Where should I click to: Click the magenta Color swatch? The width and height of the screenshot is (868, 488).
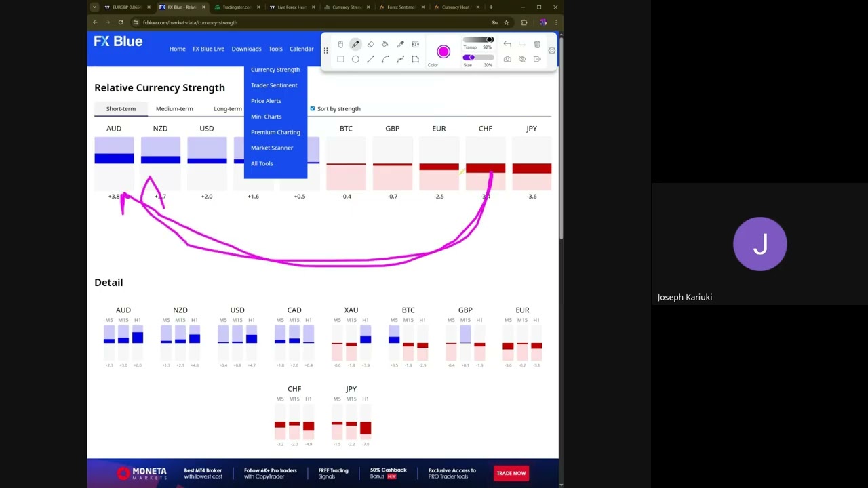[x=443, y=52]
